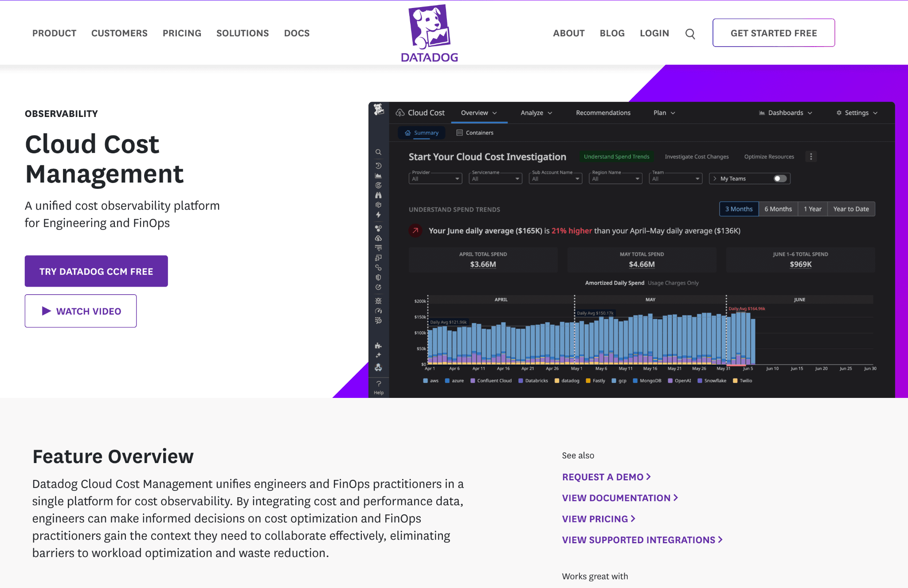Open the Sub Account Name dropdown
This screenshot has width=908, height=588.
[x=556, y=179]
